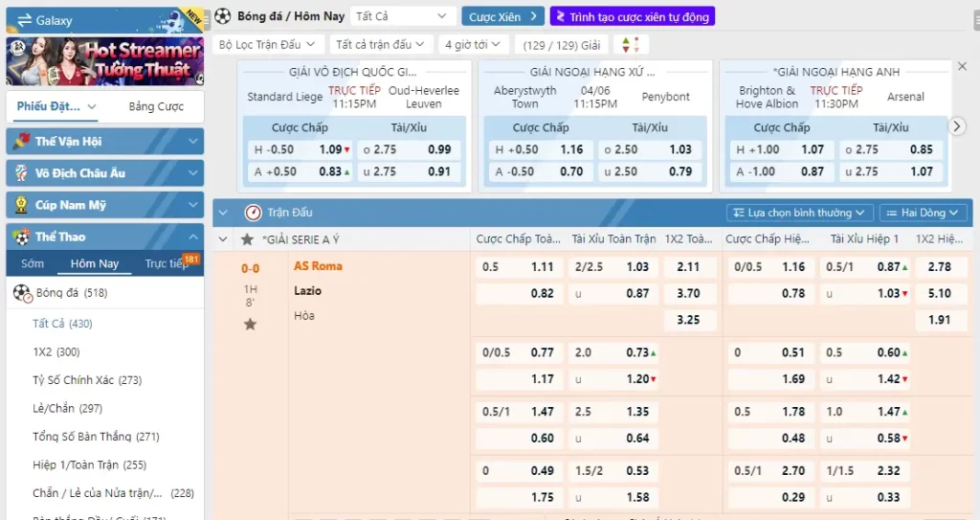This screenshot has width=980, height=520.
Task: Collapse the Trận Đấu section chevron
Action: (223, 213)
